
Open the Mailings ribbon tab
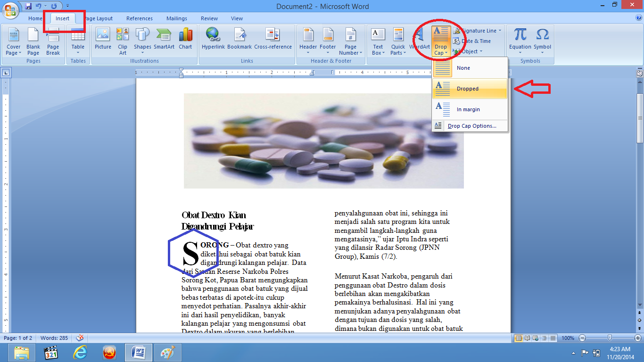click(176, 18)
